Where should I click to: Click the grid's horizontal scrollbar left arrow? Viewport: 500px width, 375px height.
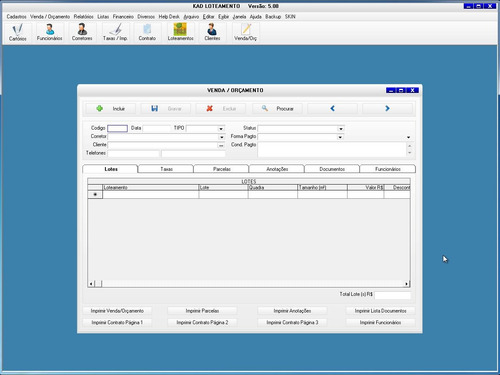(91, 284)
